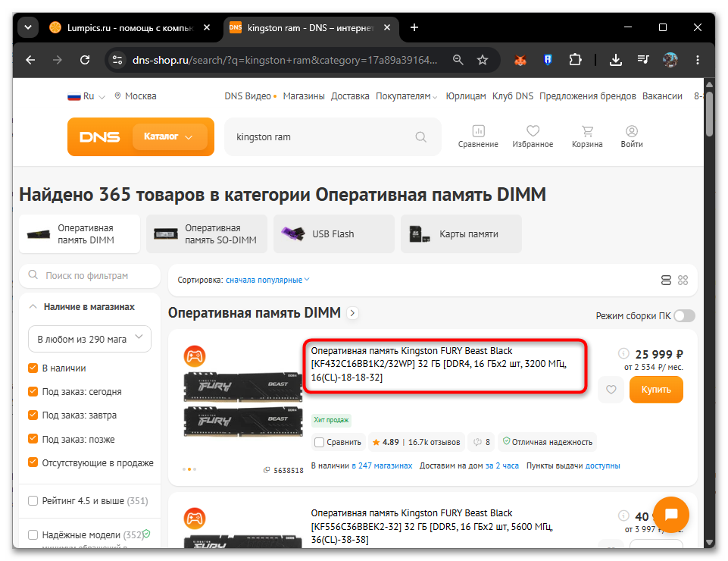
Task: Uncheck Под заказ: сегодня filter
Action: pos(33,391)
